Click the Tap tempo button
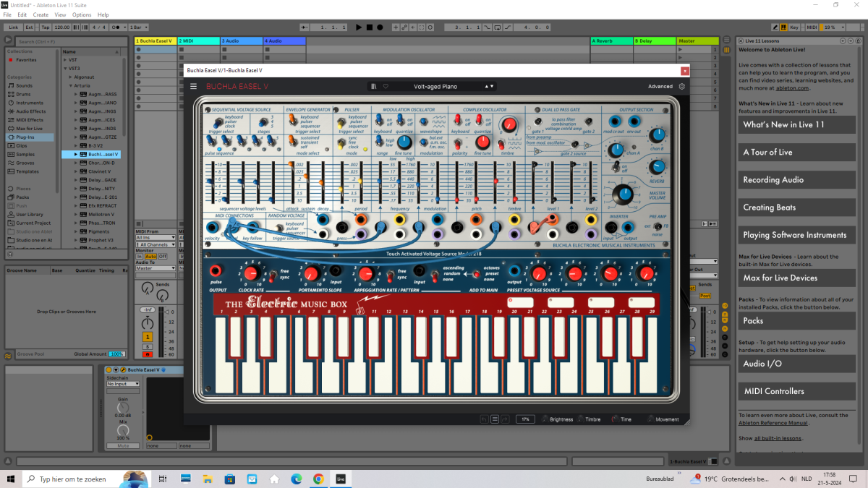Viewport: 868px width, 488px height. click(x=46, y=27)
